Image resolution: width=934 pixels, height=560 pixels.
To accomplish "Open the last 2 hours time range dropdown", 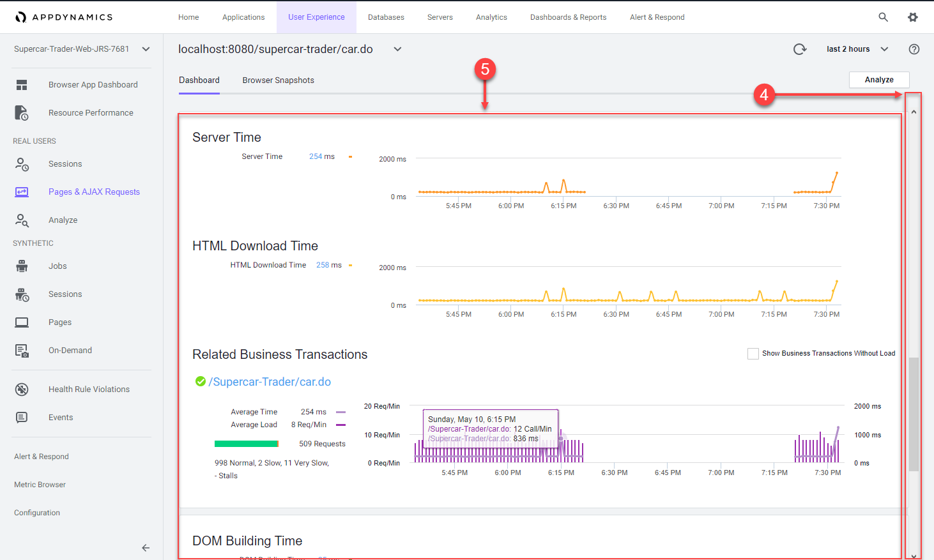I will point(857,49).
